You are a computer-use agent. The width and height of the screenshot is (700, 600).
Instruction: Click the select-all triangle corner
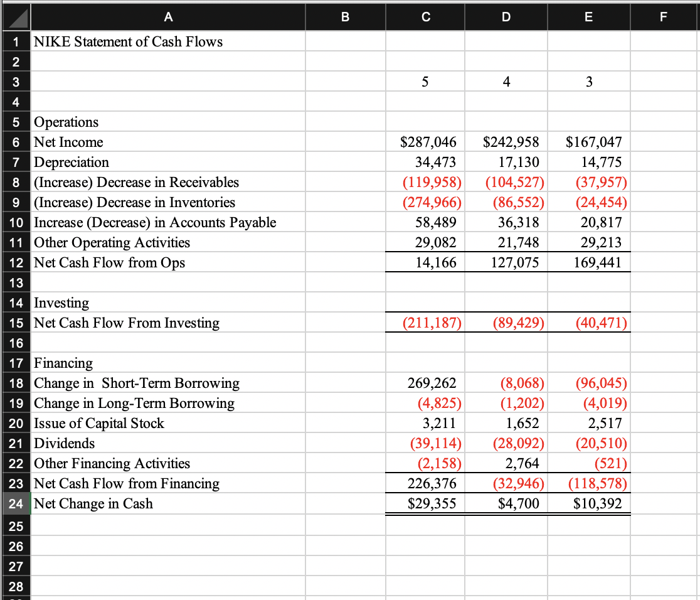16,17
